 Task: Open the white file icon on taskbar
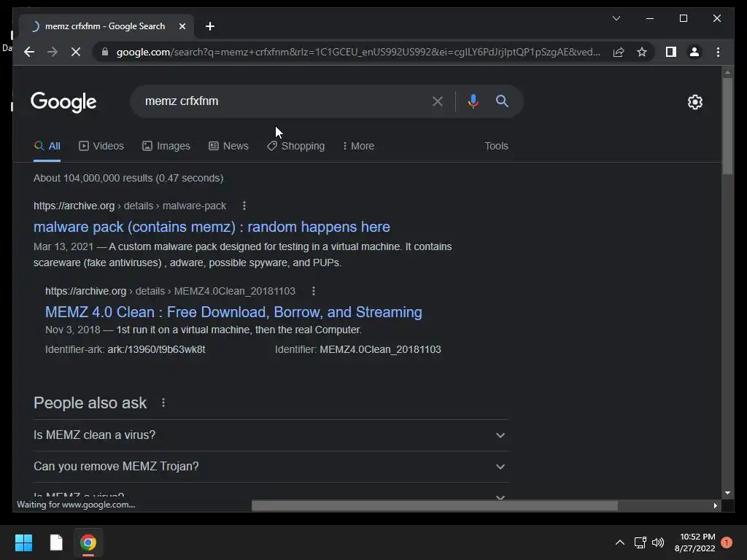(x=56, y=542)
